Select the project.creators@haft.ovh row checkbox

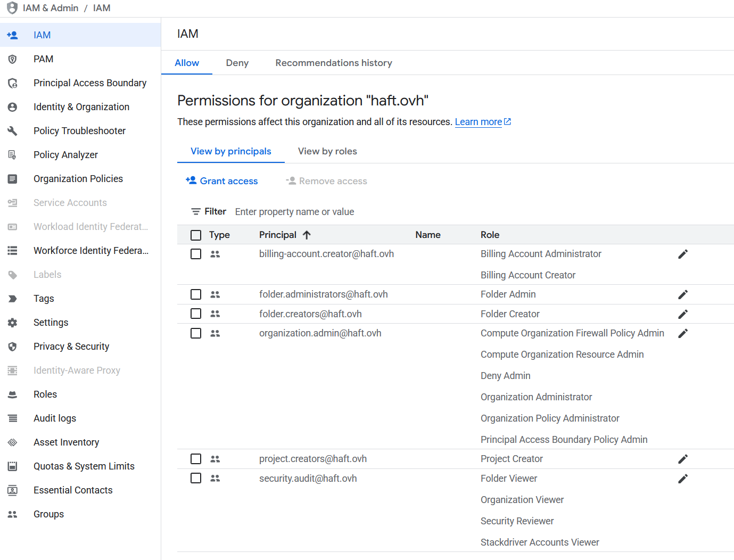[x=196, y=459]
